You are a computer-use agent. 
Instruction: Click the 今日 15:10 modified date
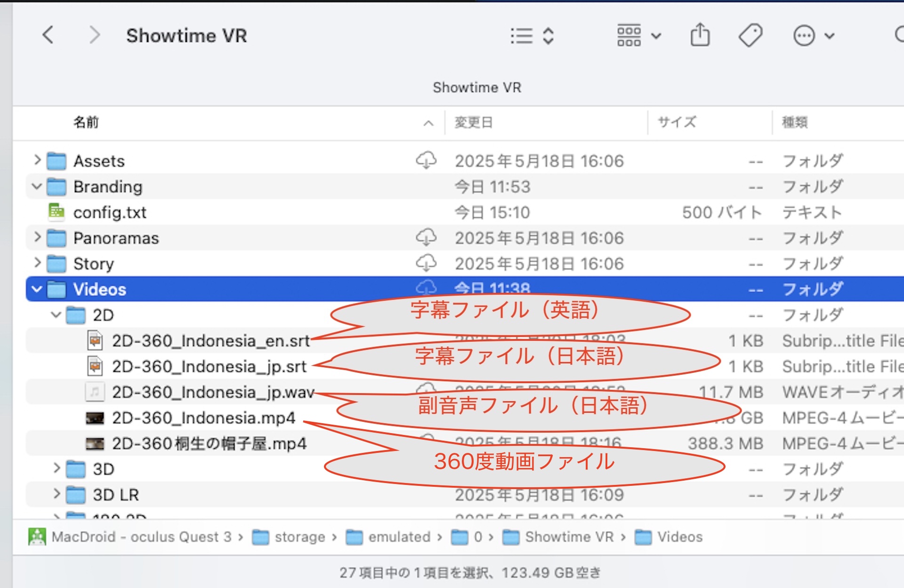click(x=492, y=212)
